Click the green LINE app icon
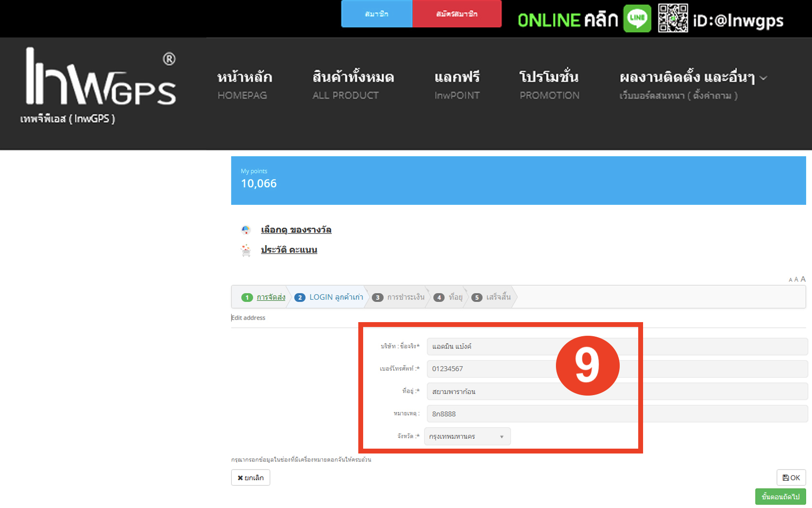 [637, 18]
